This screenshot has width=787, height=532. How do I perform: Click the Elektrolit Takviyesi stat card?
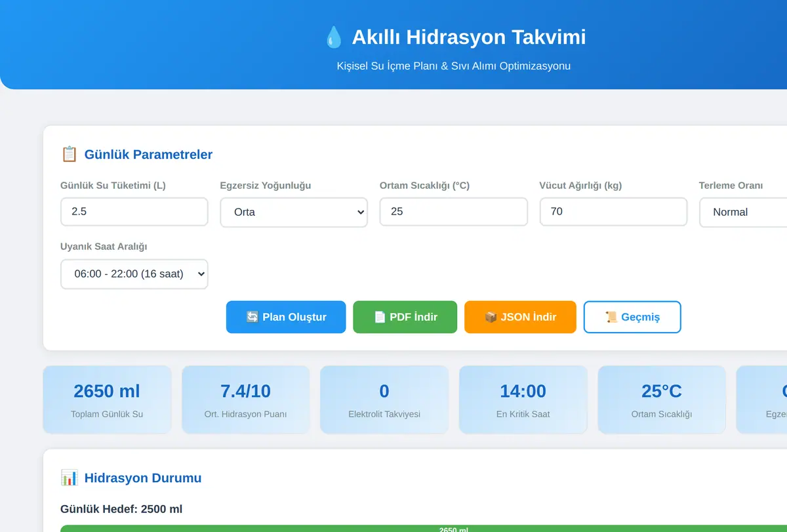point(384,399)
